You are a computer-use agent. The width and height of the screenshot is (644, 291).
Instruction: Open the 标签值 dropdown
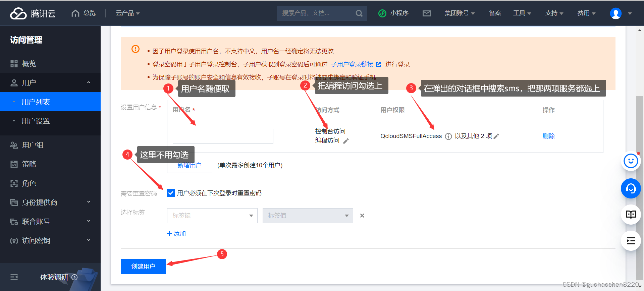[308, 216]
